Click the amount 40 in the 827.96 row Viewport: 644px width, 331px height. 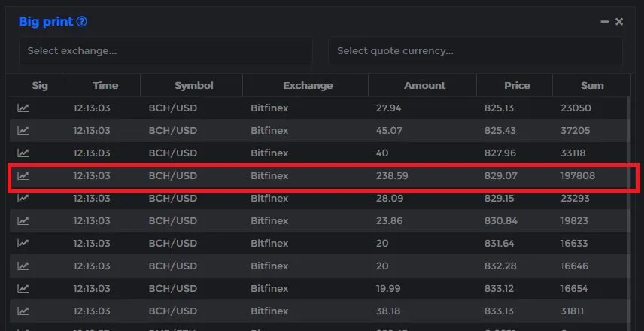coord(382,153)
